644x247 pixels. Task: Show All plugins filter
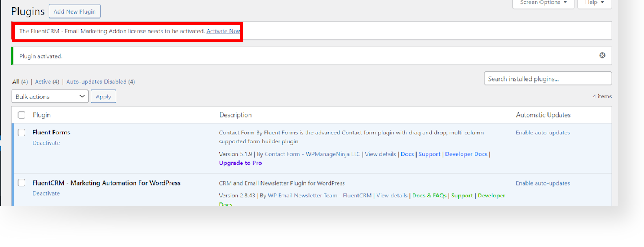point(16,82)
